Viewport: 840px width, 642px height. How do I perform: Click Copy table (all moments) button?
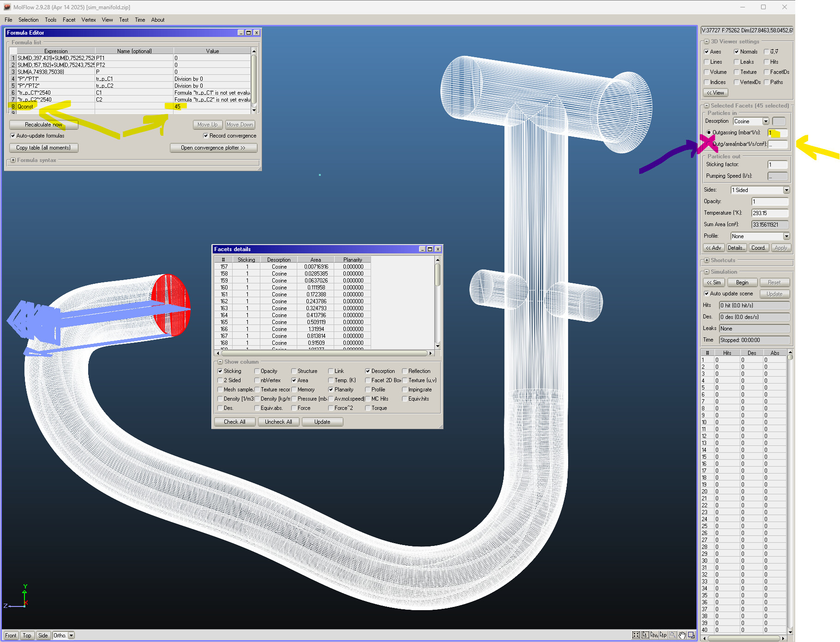coord(43,148)
